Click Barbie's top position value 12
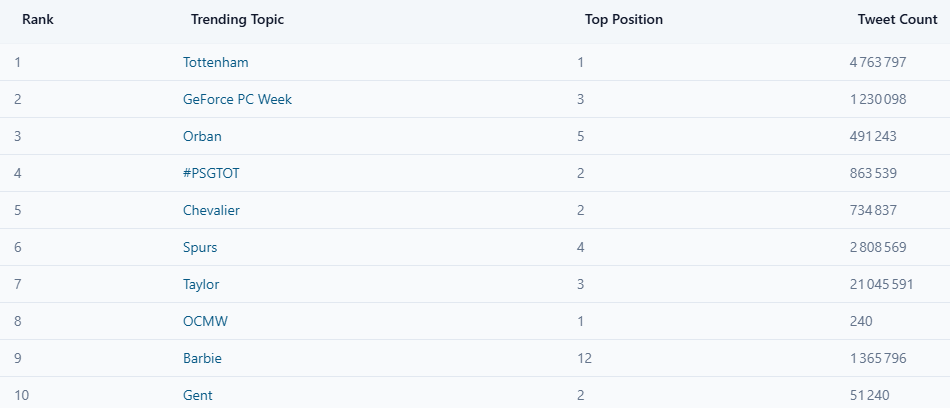Screen dimensions: 950x408 [584, 358]
